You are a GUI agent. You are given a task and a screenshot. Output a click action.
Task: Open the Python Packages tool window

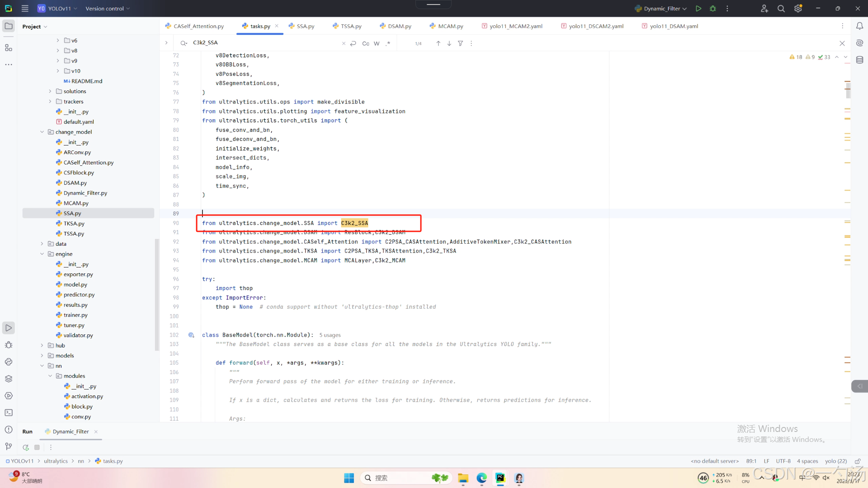pyautogui.click(x=9, y=379)
